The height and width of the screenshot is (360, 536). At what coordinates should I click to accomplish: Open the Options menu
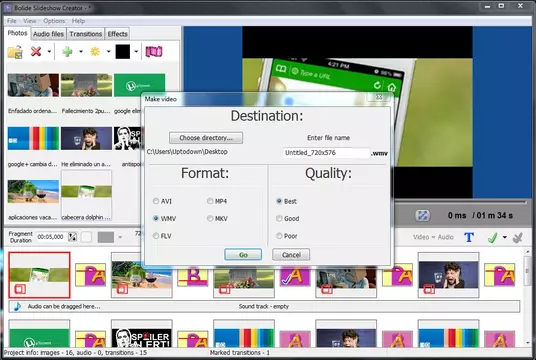(54, 21)
